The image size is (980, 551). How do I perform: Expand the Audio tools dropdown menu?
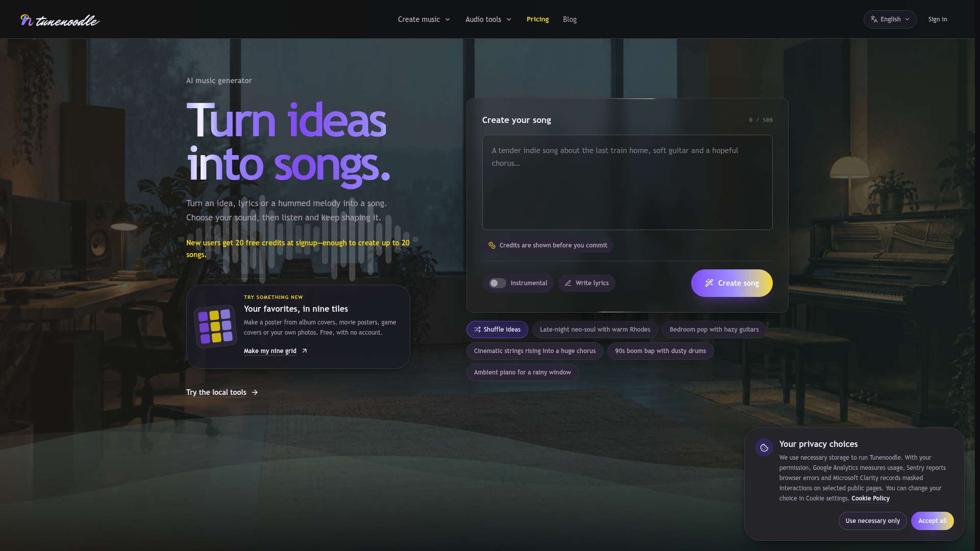488,19
